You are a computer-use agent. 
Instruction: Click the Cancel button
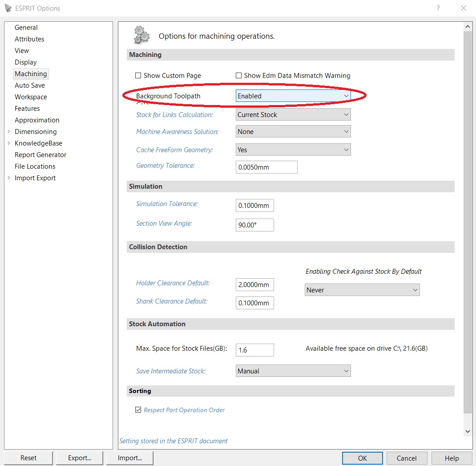pyautogui.click(x=407, y=458)
